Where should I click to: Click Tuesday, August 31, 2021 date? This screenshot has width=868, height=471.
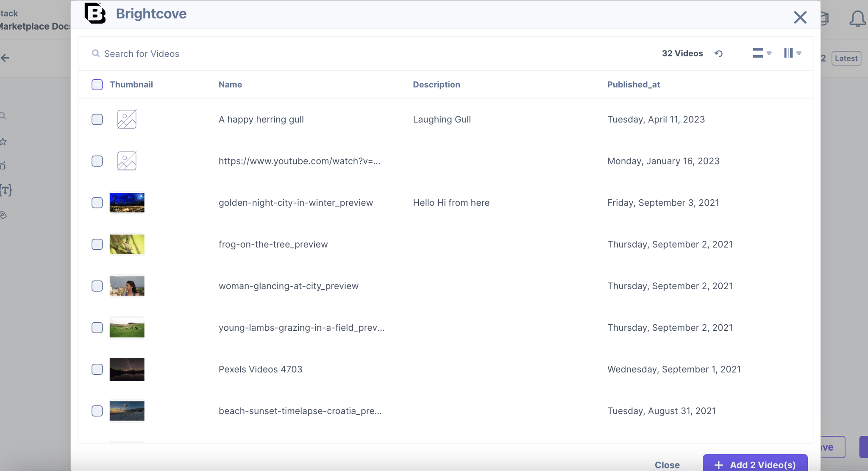pos(661,411)
